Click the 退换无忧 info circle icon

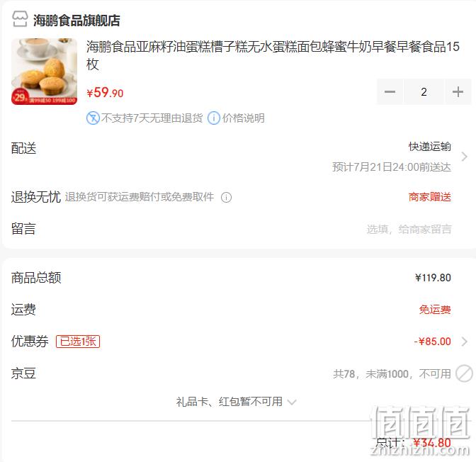226,198
